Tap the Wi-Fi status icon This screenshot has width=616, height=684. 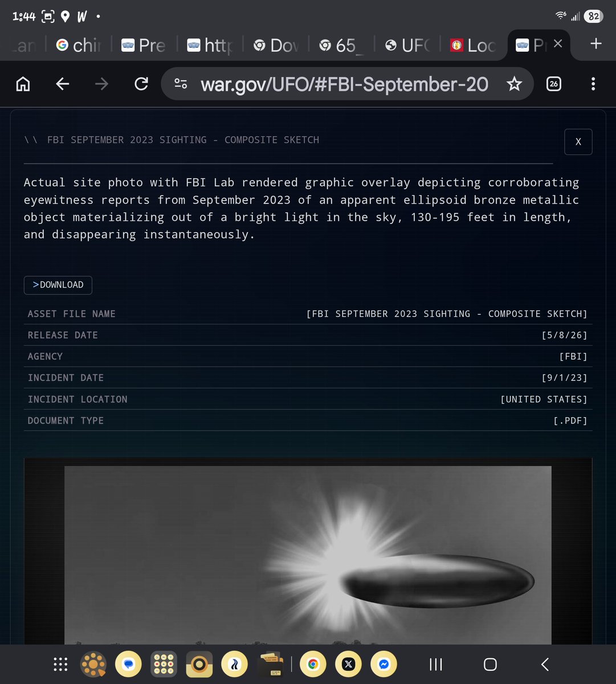tap(562, 16)
